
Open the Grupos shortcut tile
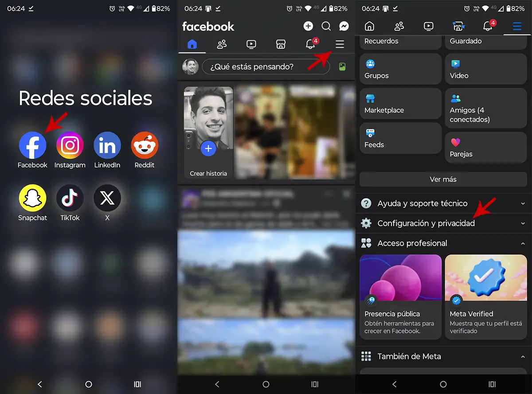400,69
